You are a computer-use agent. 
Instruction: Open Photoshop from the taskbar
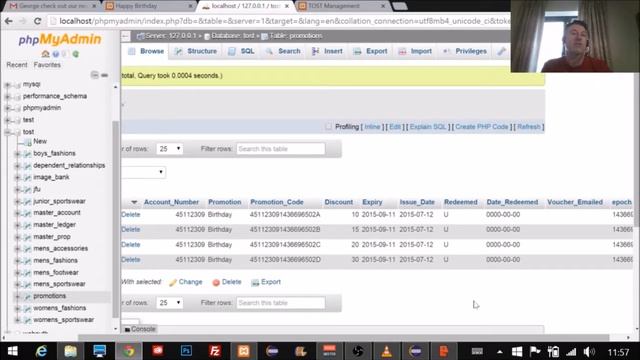click(x=186, y=351)
